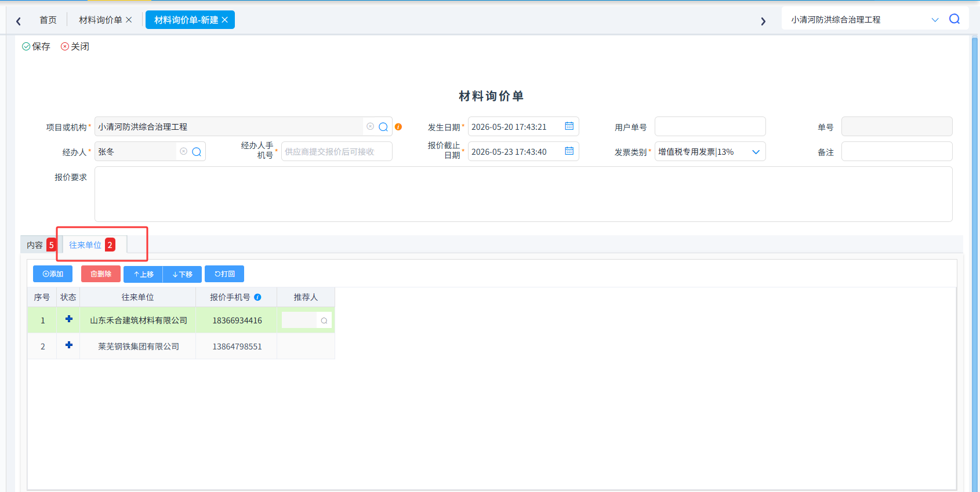Clear the 经办人 field value
The height and width of the screenshot is (492, 980).
click(x=183, y=151)
